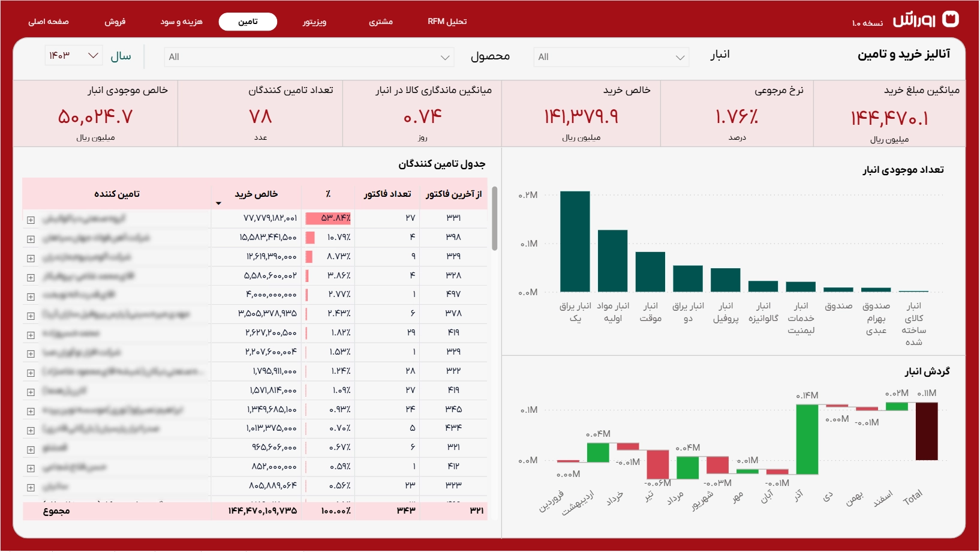This screenshot has width=980, height=552.
Task: Go to صفحه اصلی home page
Action: pos(49,22)
